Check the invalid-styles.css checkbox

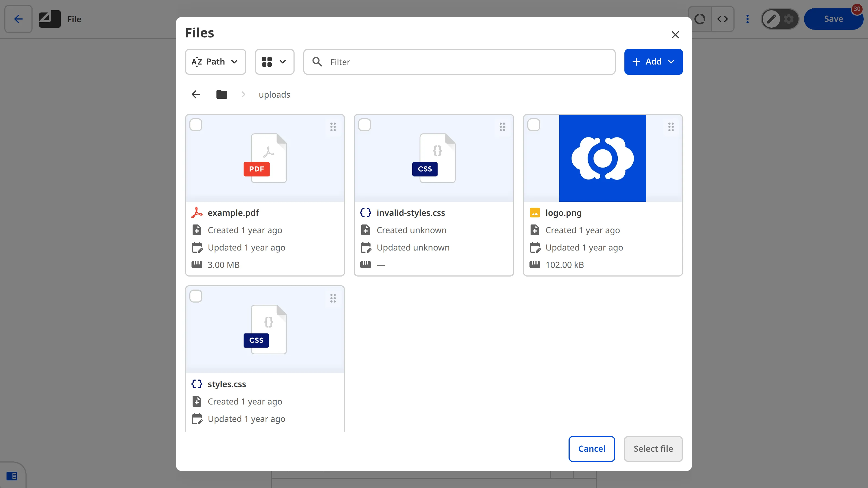click(x=365, y=125)
